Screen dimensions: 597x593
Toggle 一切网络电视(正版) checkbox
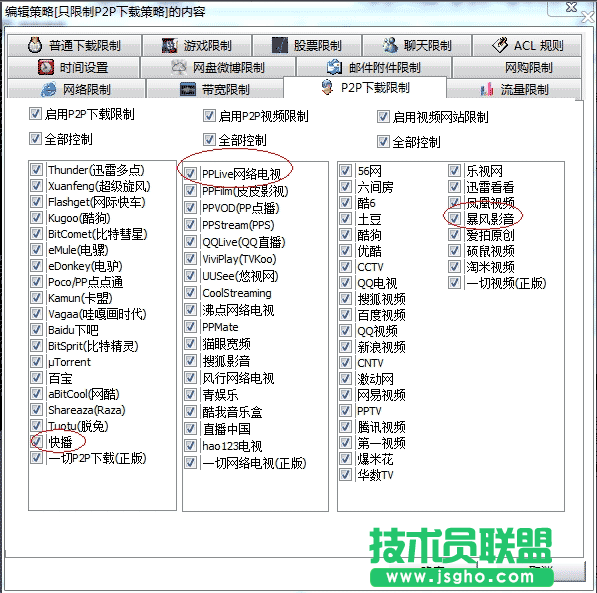click(190, 462)
